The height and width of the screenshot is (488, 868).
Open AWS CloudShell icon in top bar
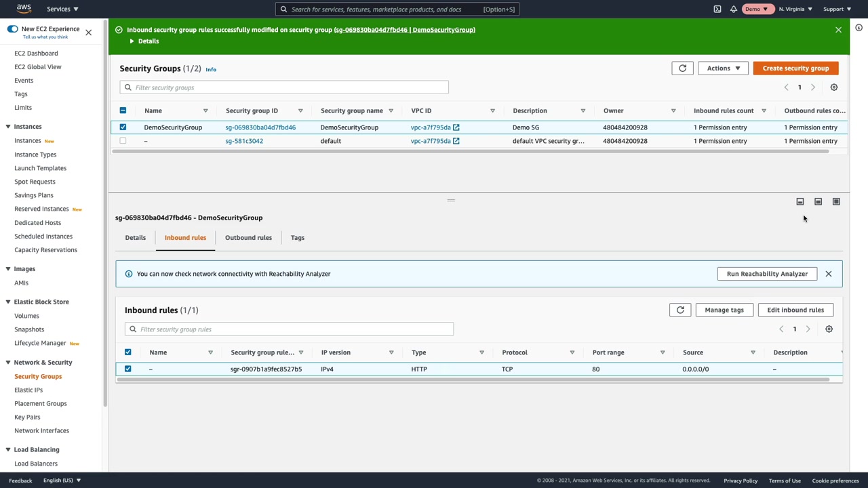tap(717, 9)
